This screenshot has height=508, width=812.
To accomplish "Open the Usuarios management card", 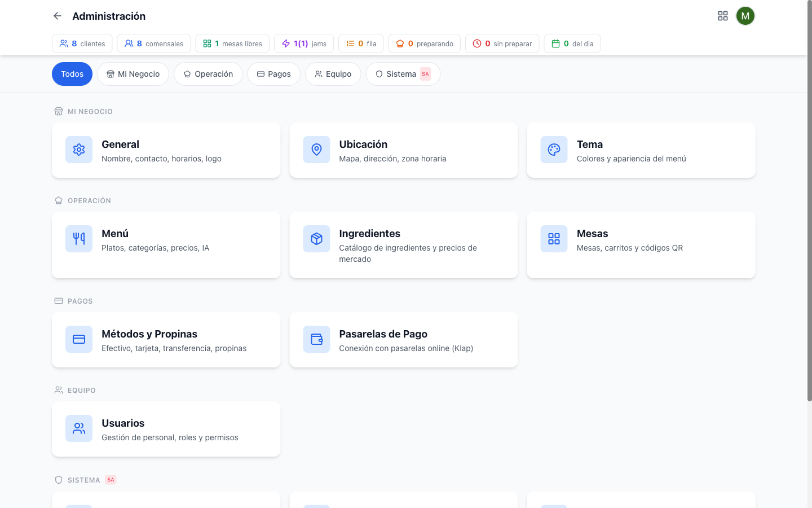I will [x=166, y=429].
